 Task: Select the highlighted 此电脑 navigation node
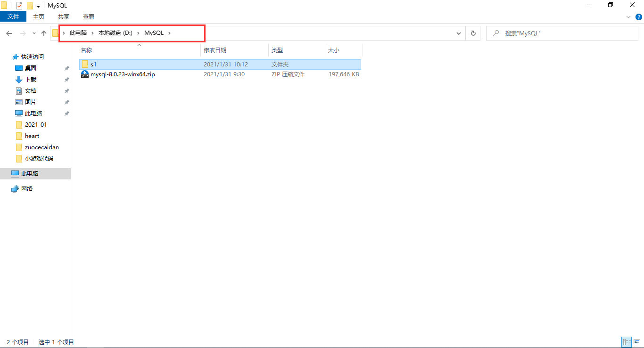pyautogui.click(x=35, y=173)
